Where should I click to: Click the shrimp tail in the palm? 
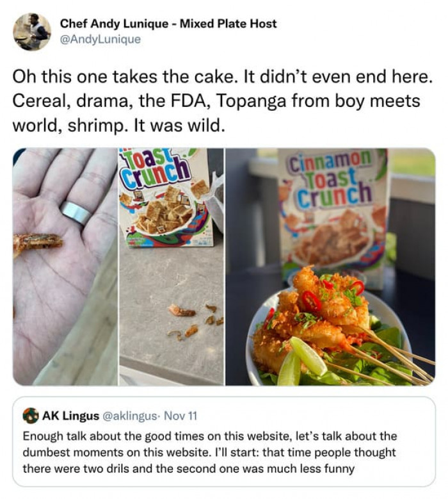coord(37,242)
